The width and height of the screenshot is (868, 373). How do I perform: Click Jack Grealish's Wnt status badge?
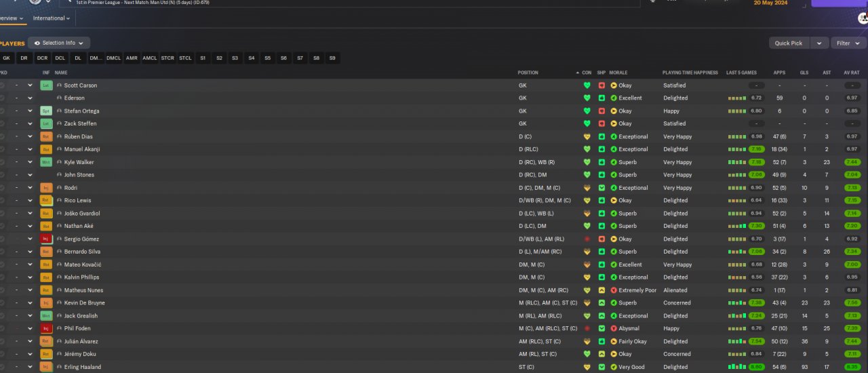click(x=46, y=315)
